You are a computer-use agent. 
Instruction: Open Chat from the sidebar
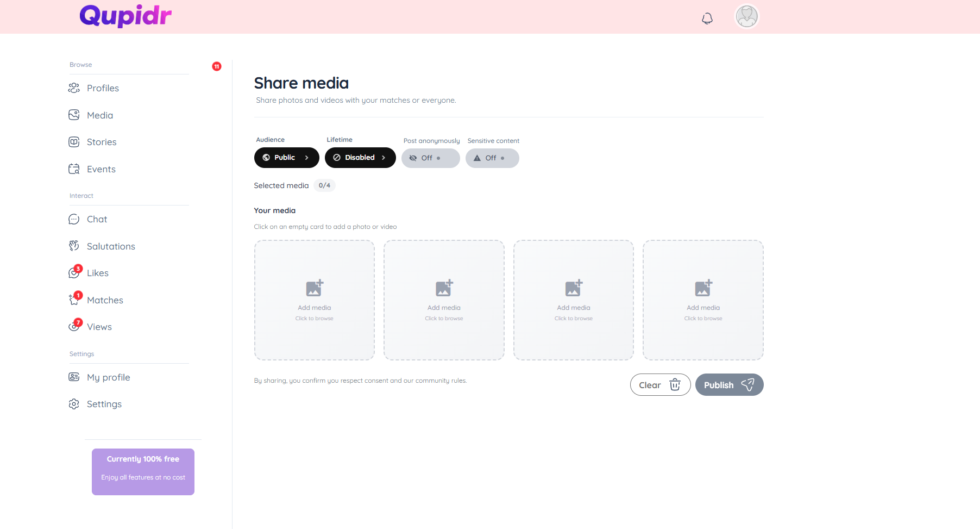pos(96,219)
